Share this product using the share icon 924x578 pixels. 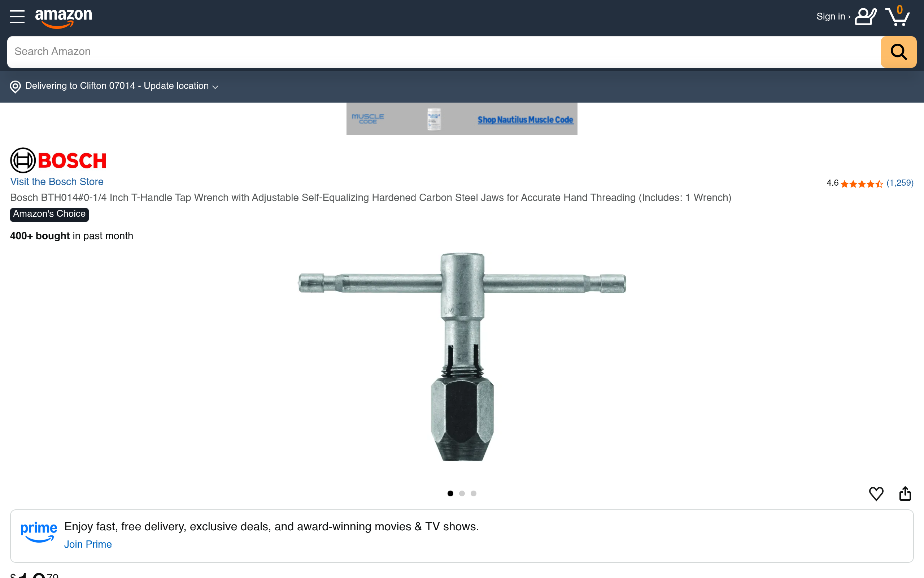(905, 493)
